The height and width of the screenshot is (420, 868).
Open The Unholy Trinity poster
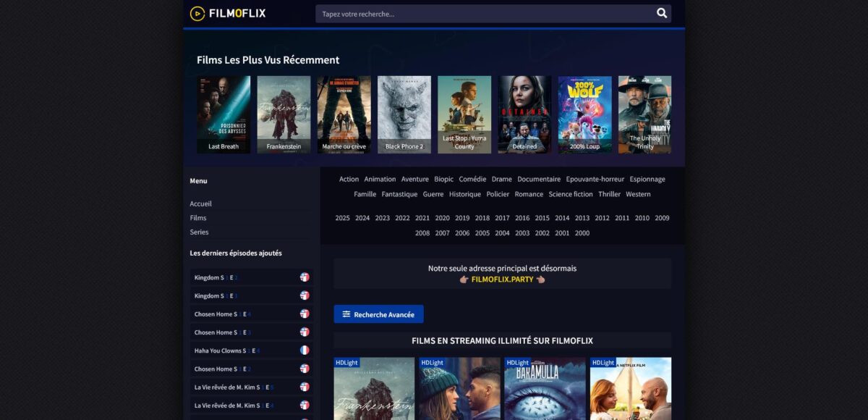point(644,114)
